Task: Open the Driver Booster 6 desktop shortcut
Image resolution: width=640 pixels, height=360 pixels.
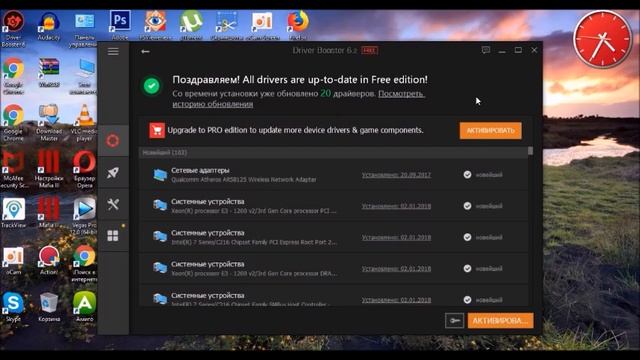Action: point(13,29)
